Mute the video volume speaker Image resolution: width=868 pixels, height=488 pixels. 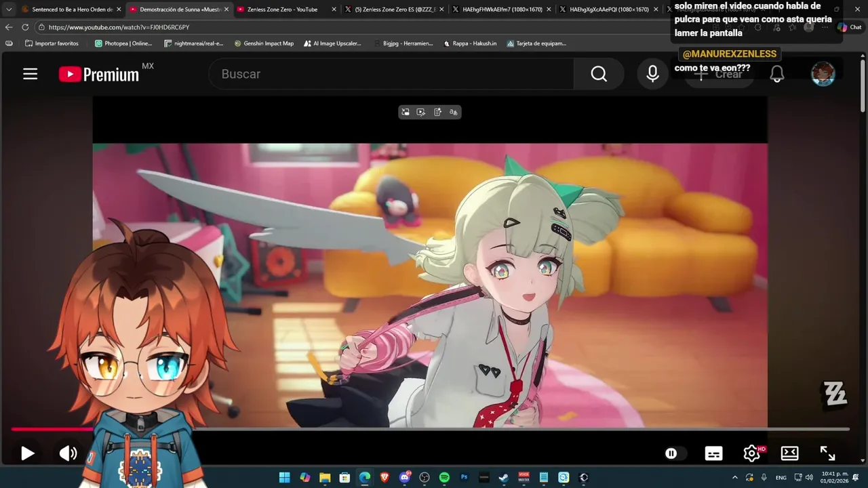pyautogui.click(x=68, y=453)
